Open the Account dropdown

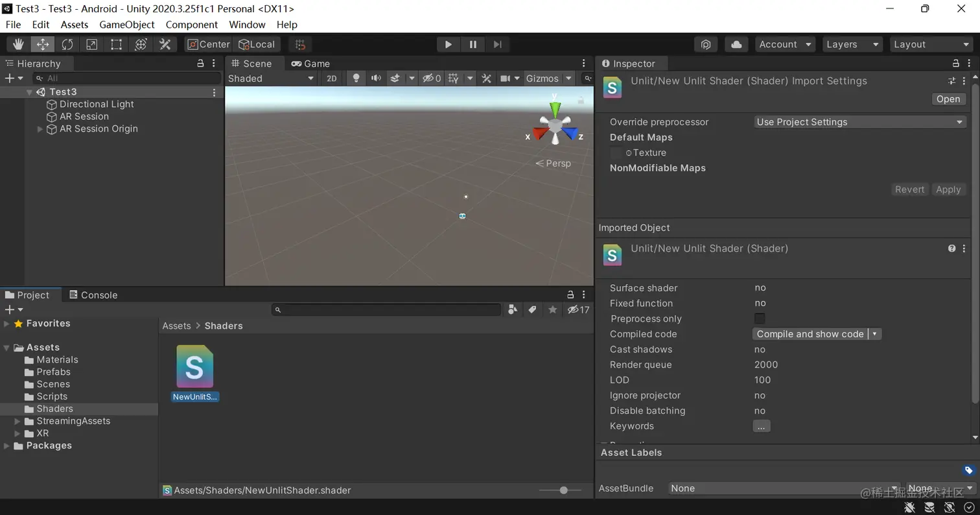click(x=785, y=44)
